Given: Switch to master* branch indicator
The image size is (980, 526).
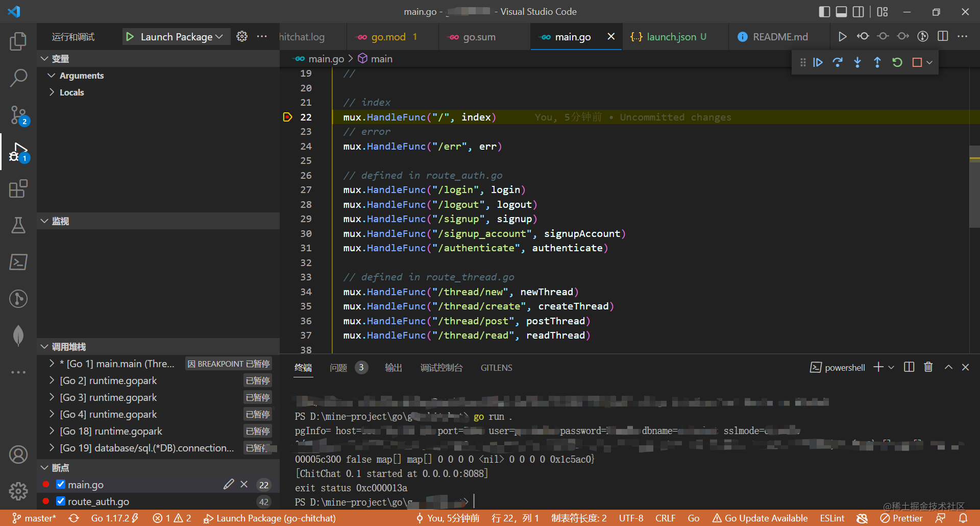Looking at the screenshot, I should coord(34,518).
